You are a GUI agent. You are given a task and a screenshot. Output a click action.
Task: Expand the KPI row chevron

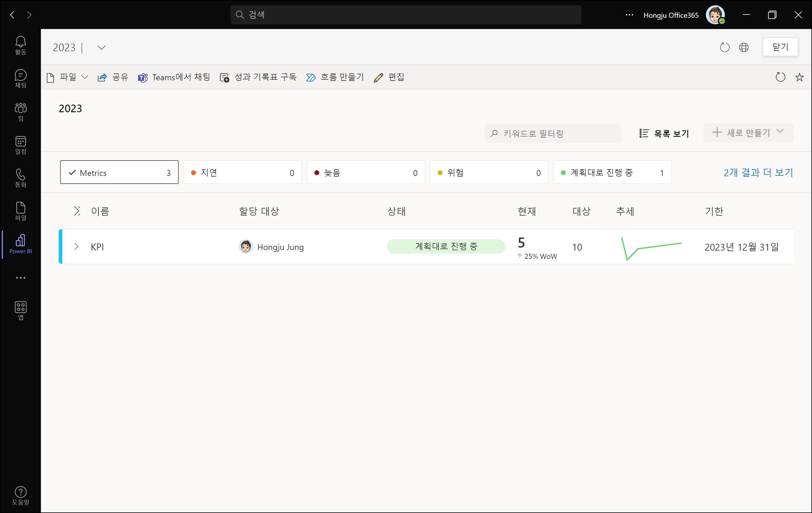point(76,247)
